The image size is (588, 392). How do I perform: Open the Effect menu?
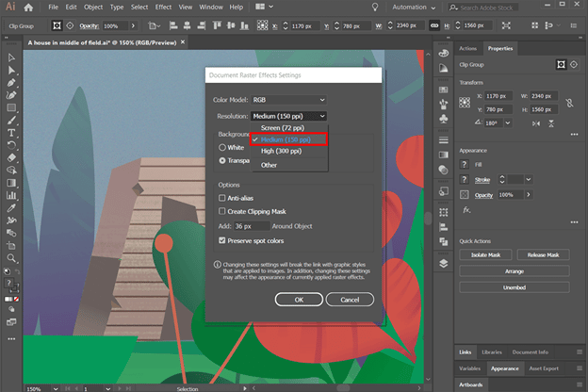click(x=165, y=7)
